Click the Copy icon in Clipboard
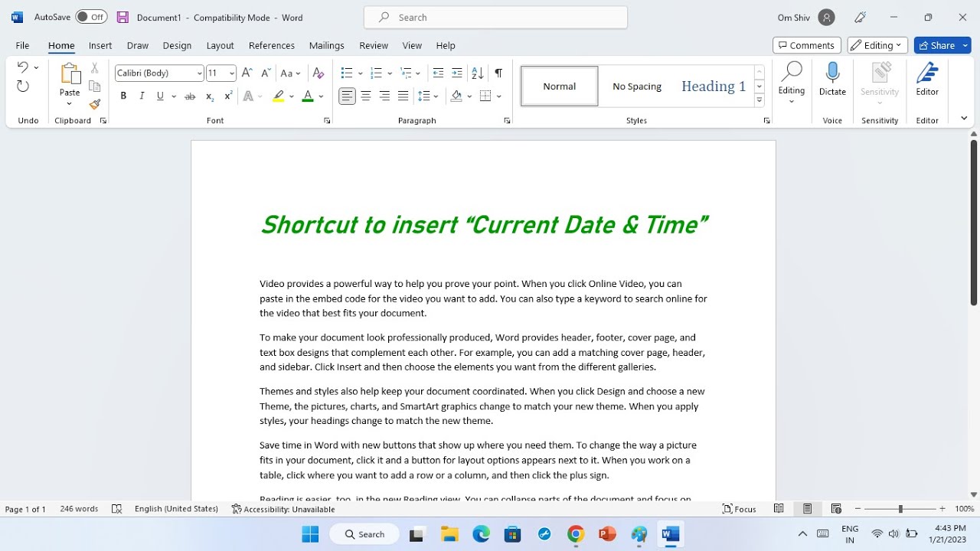 tap(95, 86)
